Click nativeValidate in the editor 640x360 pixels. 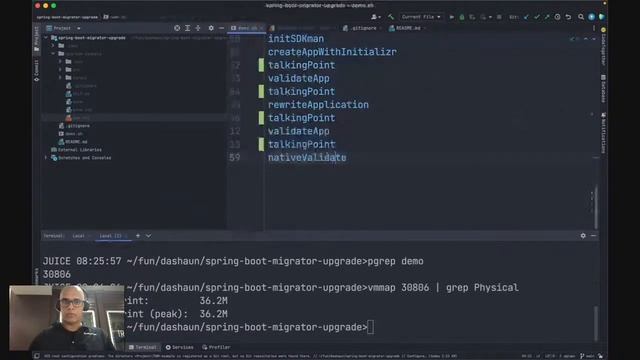[x=307, y=158]
